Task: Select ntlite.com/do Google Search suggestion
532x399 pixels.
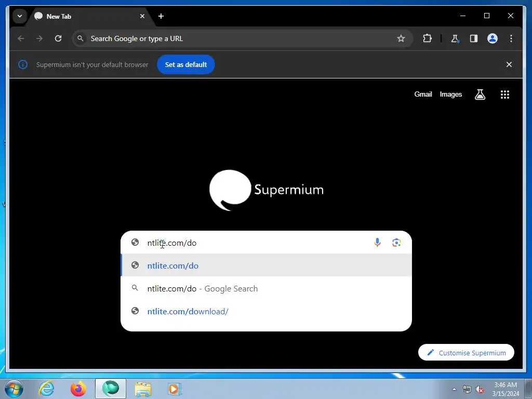Action: click(x=267, y=288)
